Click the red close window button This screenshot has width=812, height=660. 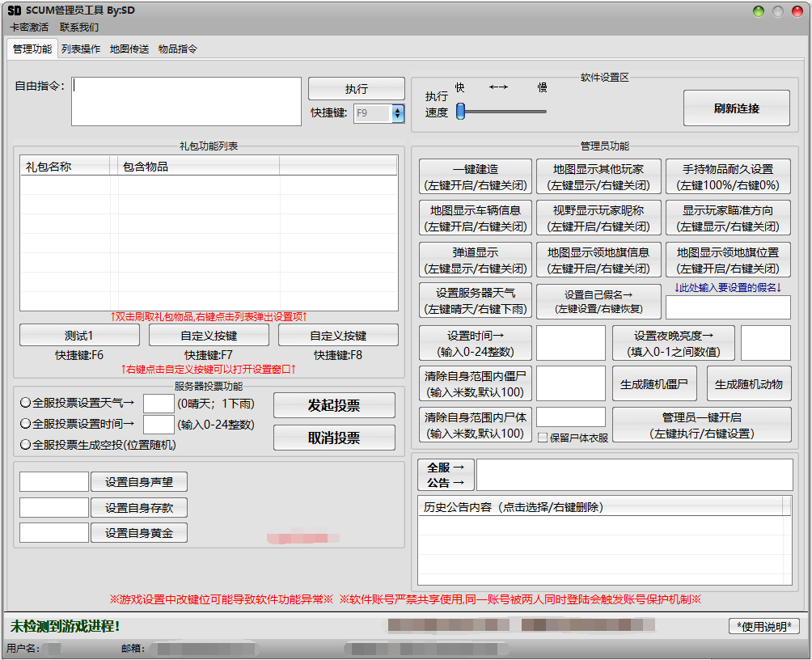797,11
